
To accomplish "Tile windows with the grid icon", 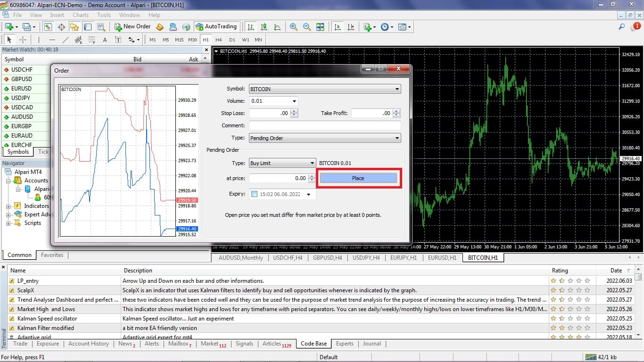I will [320, 27].
